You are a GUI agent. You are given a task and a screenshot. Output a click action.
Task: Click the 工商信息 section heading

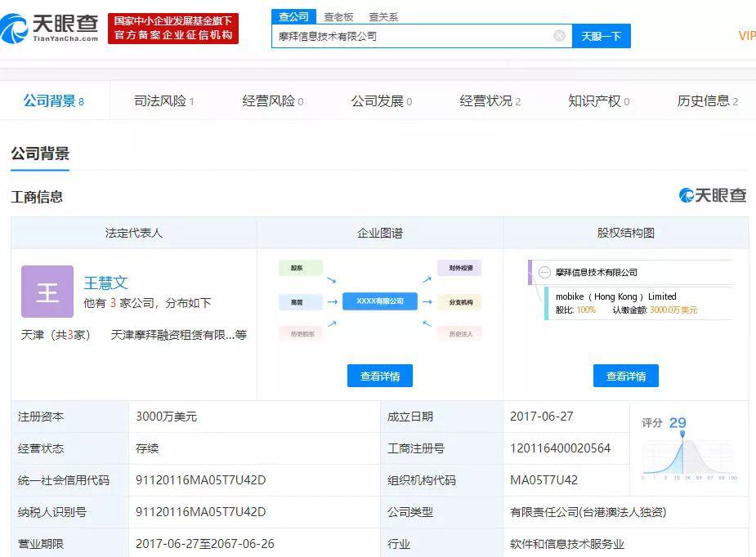(x=37, y=197)
